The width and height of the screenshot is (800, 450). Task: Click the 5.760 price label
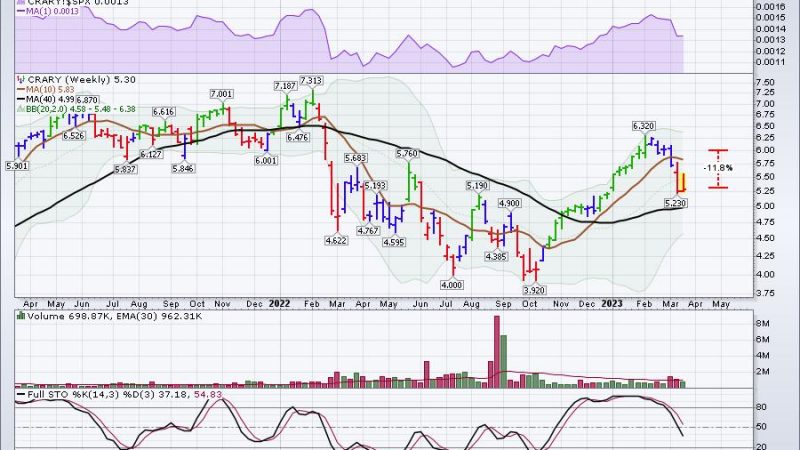coord(407,153)
